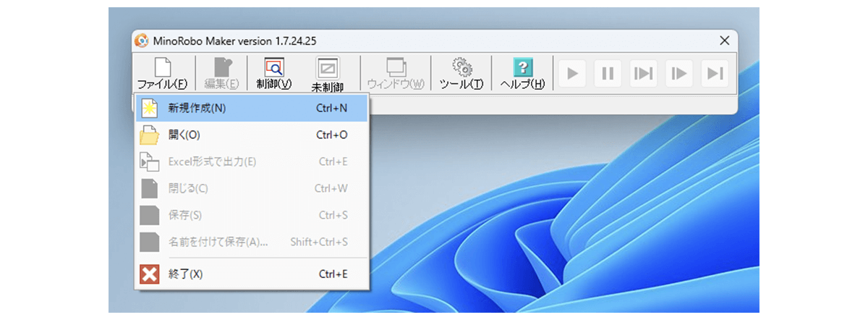
Task: Select 閉じる(C) menu entry
Action: coord(252,188)
